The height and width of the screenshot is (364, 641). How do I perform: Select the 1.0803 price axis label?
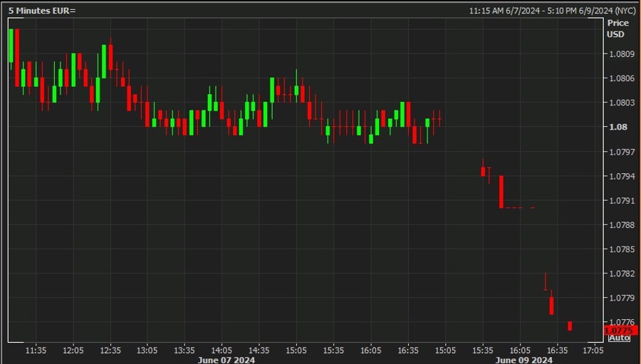621,103
